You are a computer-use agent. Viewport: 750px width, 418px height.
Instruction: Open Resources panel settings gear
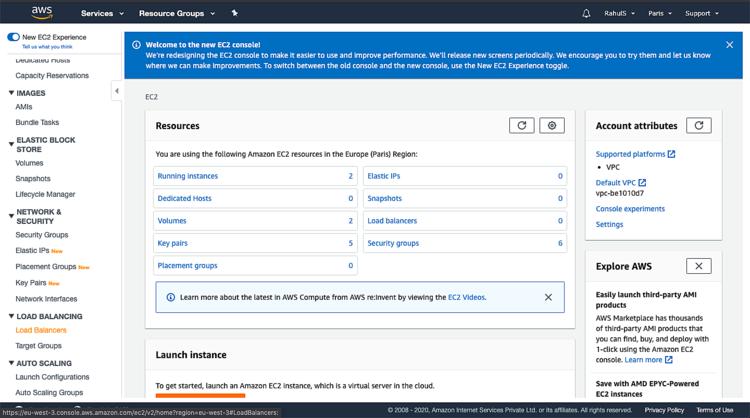pyautogui.click(x=552, y=125)
